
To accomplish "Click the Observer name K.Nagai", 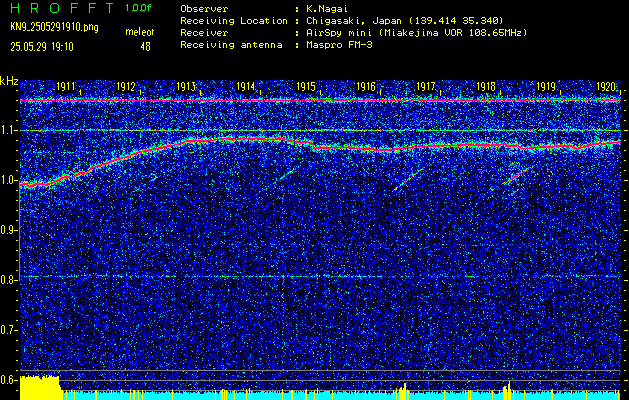I will [327, 9].
